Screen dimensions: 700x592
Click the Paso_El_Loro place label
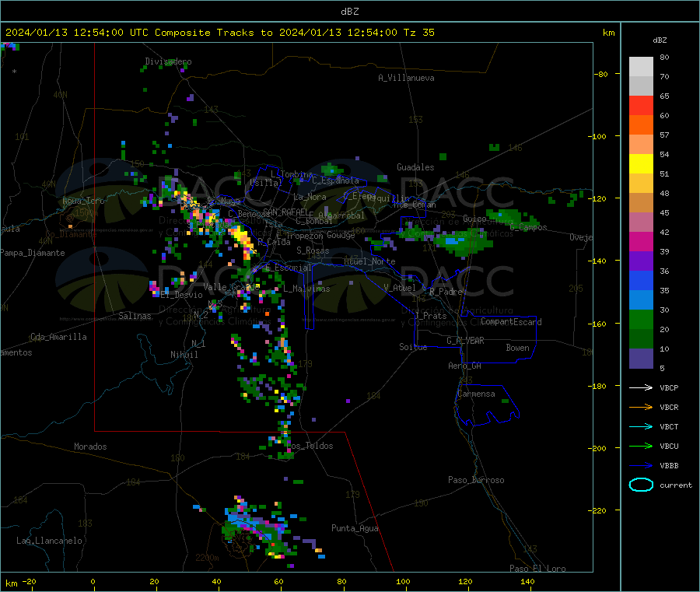pos(537,568)
